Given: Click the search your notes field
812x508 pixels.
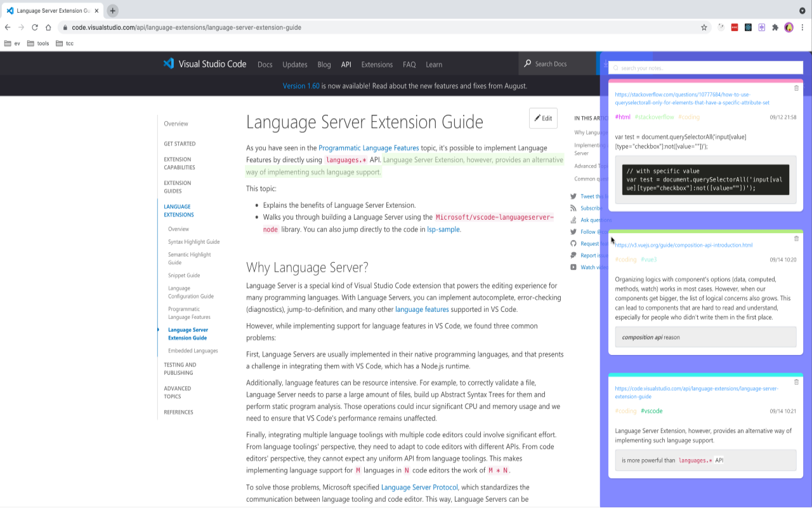Looking at the screenshot, I should click(705, 68).
